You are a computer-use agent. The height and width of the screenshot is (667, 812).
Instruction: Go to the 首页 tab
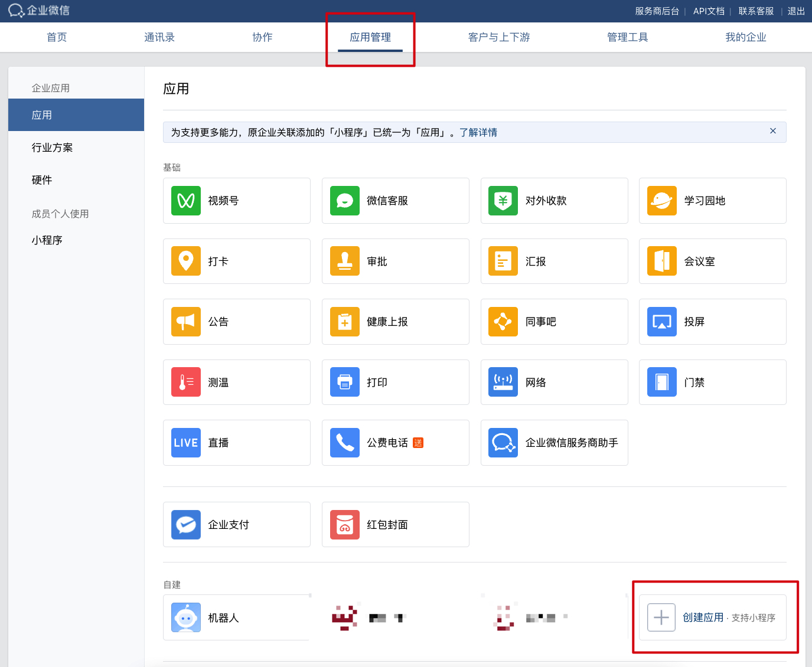57,37
